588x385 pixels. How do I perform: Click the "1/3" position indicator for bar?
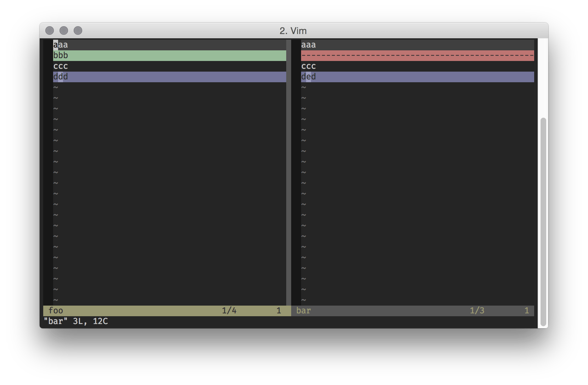click(477, 310)
